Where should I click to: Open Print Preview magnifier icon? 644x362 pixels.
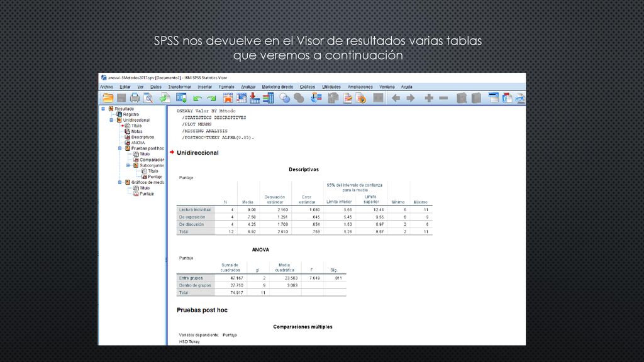click(x=148, y=97)
